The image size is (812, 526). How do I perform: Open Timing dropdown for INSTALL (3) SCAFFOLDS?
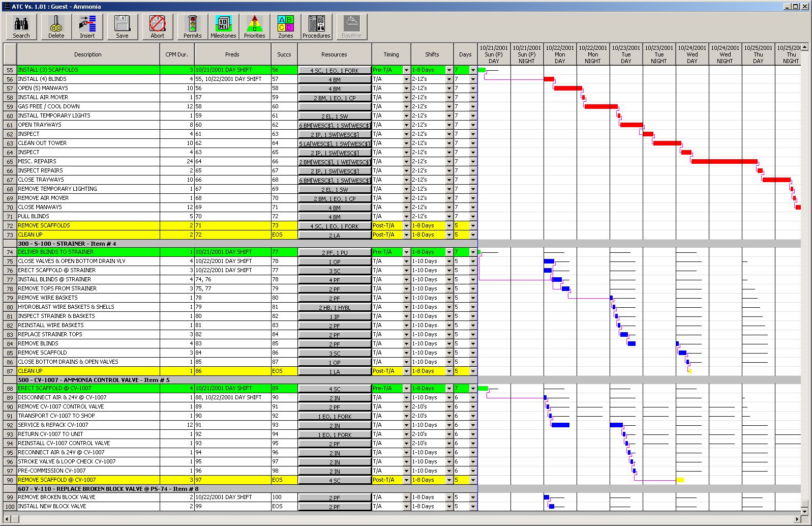[406, 70]
